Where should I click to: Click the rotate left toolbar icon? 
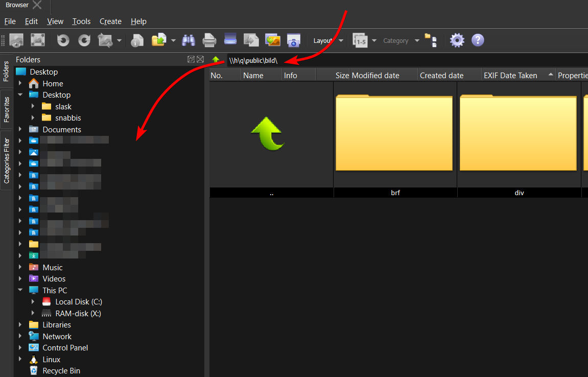[x=63, y=40]
